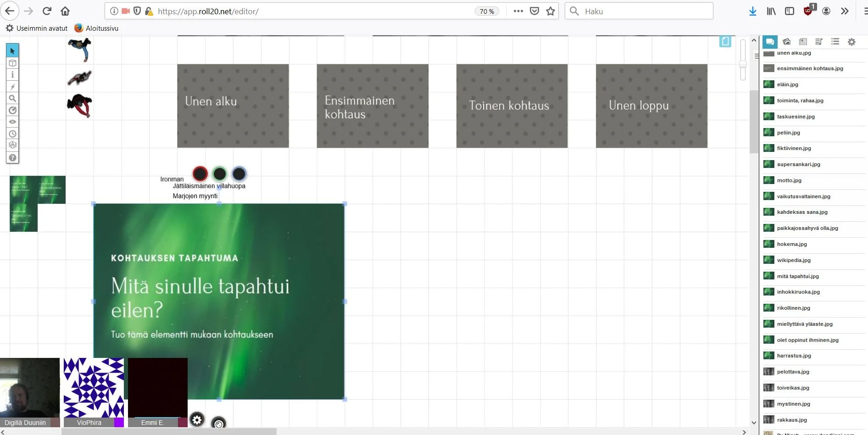This screenshot has width=868, height=435.
Task: Go to browser Home
Action: click(65, 11)
